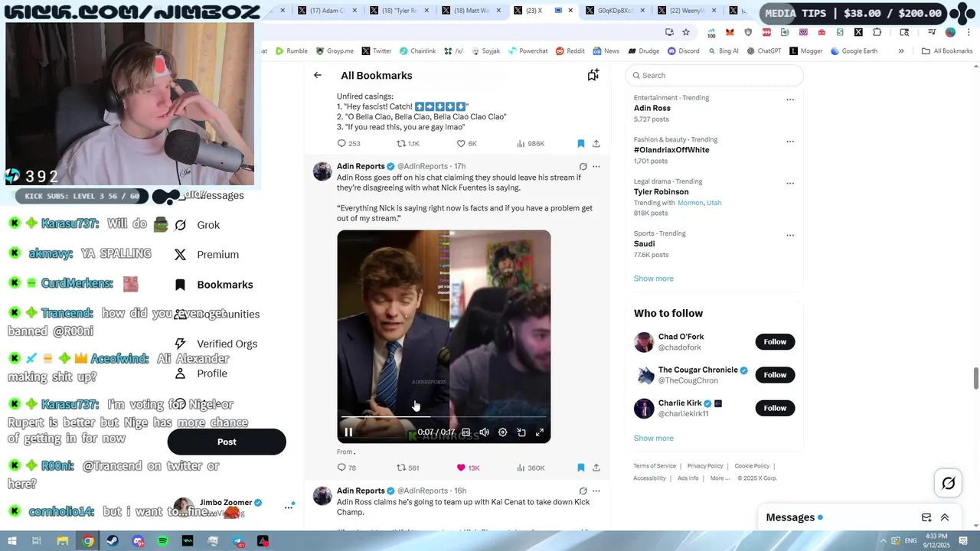Unlike the post with 13K likes
The image size is (980, 551).
pos(468,468)
